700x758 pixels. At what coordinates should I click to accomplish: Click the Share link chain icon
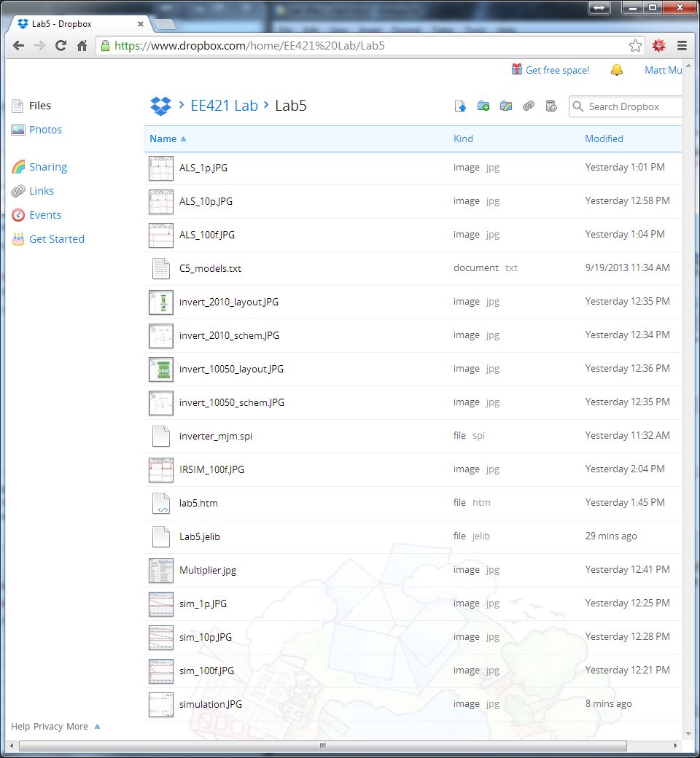click(x=528, y=106)
